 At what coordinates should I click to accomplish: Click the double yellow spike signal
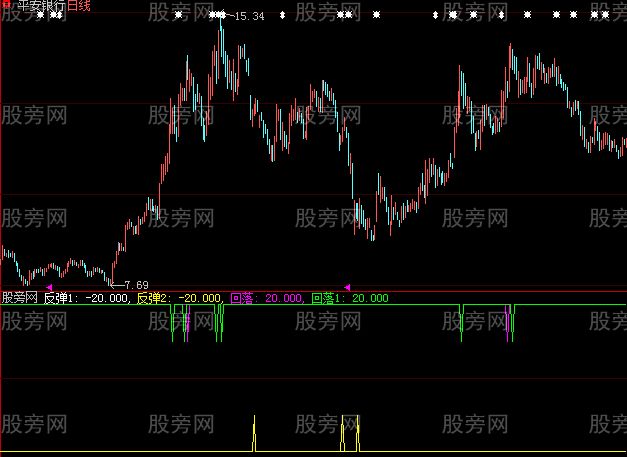[350, 432]
